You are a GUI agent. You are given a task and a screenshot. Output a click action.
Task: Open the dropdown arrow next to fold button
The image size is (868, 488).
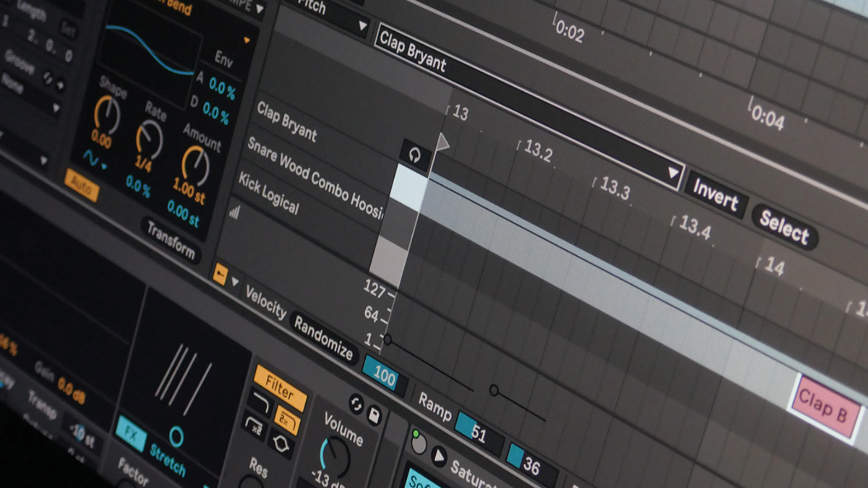click(235, 282)
